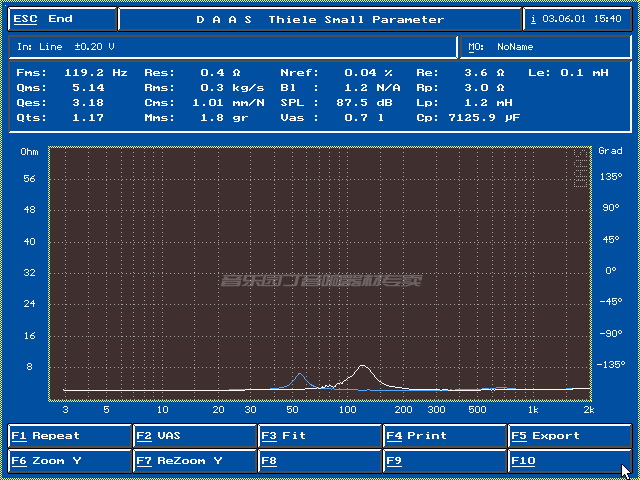Click F1 Repeat to rerun measurement
This screenshot has width=640, height=480.
pyautogui.click(x=69, y=436)
